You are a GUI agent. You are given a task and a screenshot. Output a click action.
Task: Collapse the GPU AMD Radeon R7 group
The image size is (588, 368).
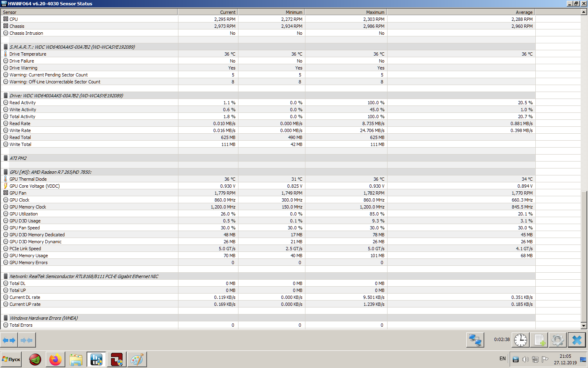51,172
